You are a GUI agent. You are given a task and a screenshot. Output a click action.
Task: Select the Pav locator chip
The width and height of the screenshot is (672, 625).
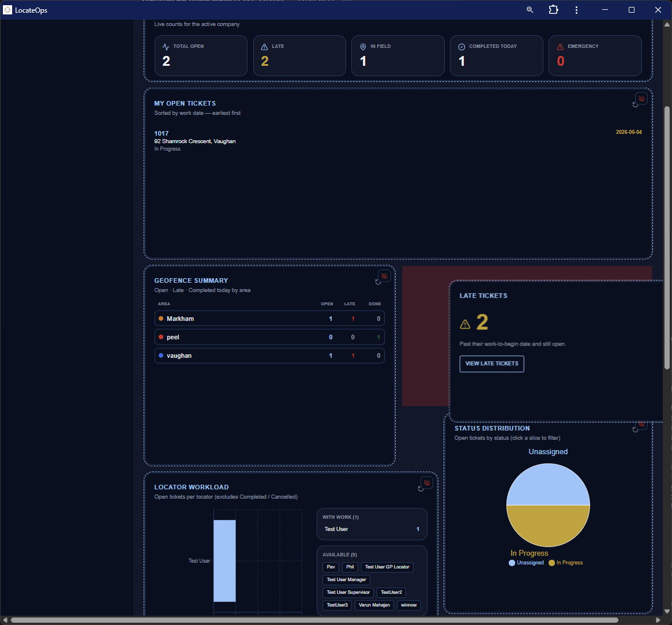point(331,567)
